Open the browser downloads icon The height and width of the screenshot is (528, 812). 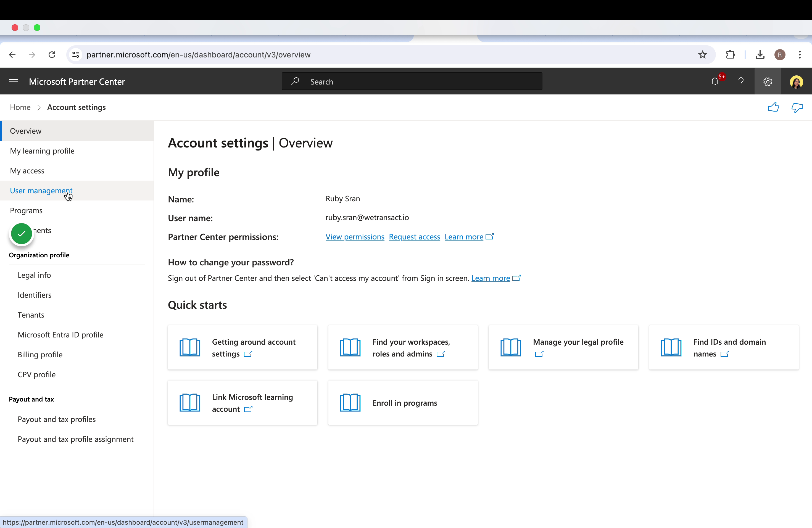[x=760, y=55]
